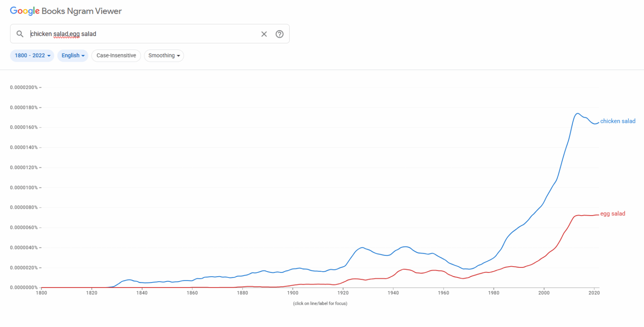The width and height of the screenshot is (644, 327).
Task: Focus the egg salad line label
Action: coord(613,214)
